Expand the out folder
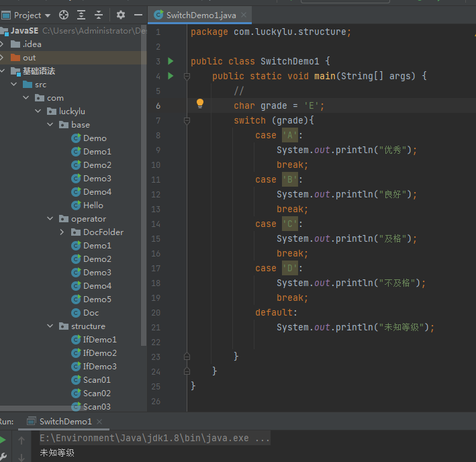The width and height of the screenshot is (476, 462). [x=3, y=58]
